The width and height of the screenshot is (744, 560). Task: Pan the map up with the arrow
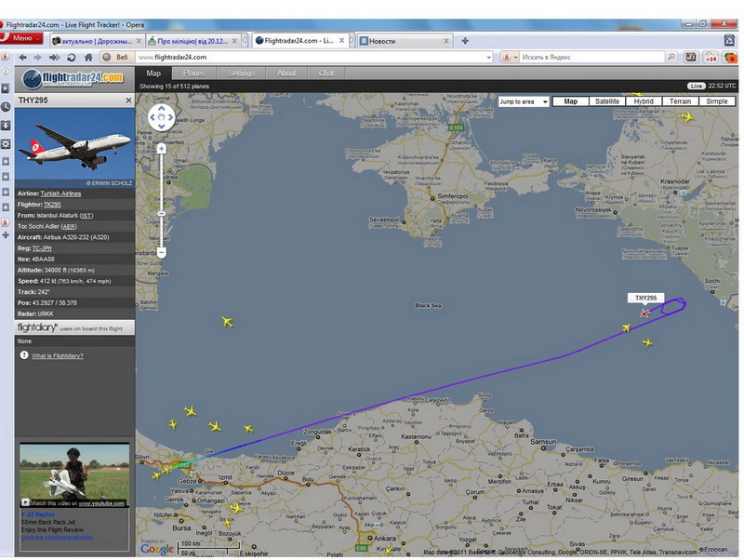tap(161, 109)
